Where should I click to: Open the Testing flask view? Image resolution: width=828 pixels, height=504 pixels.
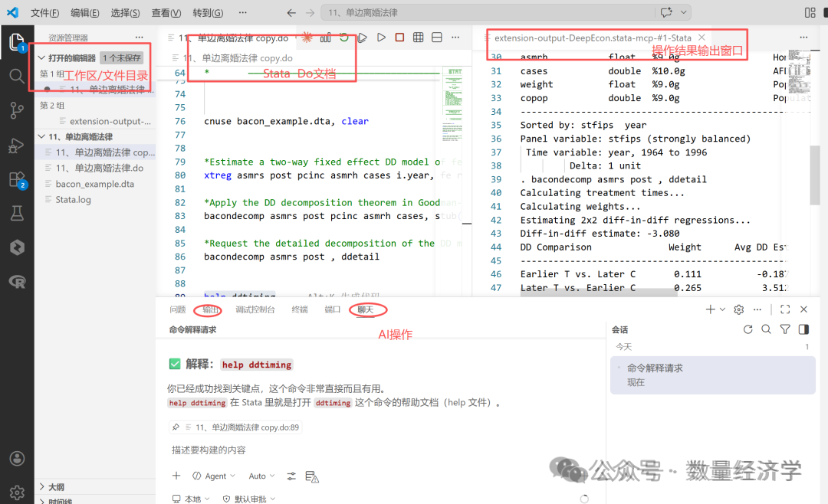click(x=16, y=213)
